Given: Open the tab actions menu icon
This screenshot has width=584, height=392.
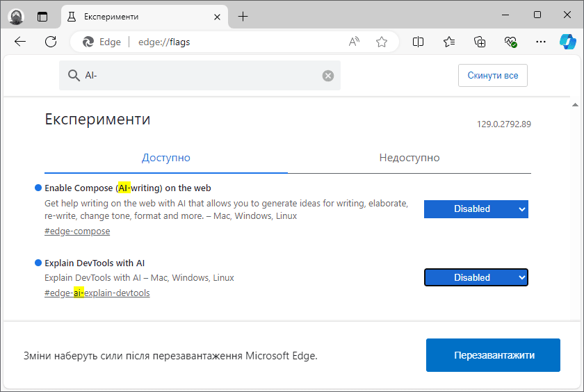Looking at the screenshot, I should [42, 17].
